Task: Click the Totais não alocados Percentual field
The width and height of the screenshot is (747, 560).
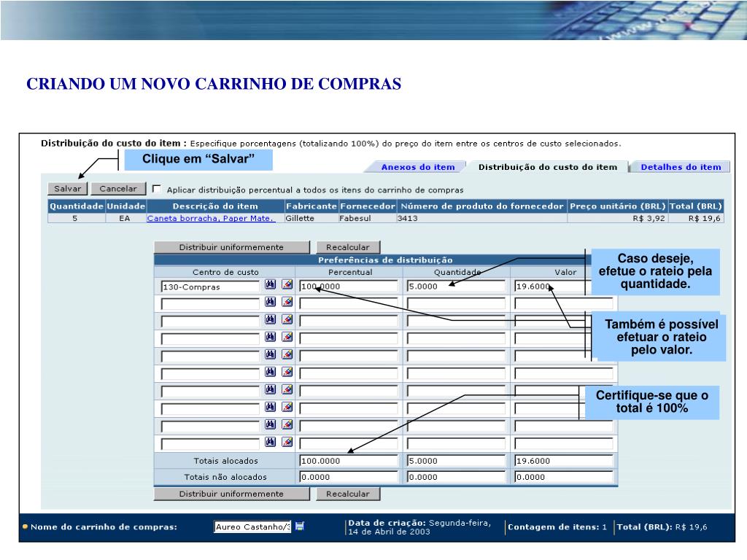Action: coord(348,477)
